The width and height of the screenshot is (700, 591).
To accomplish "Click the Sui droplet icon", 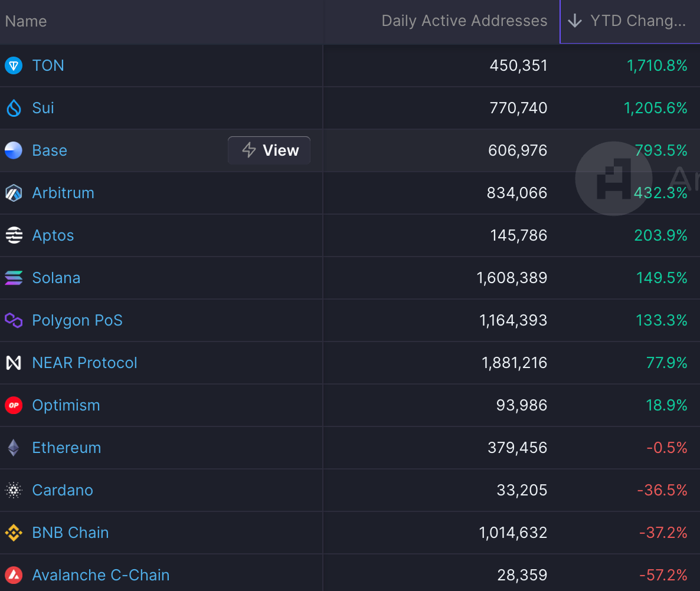I will click(x=14, y=108).
